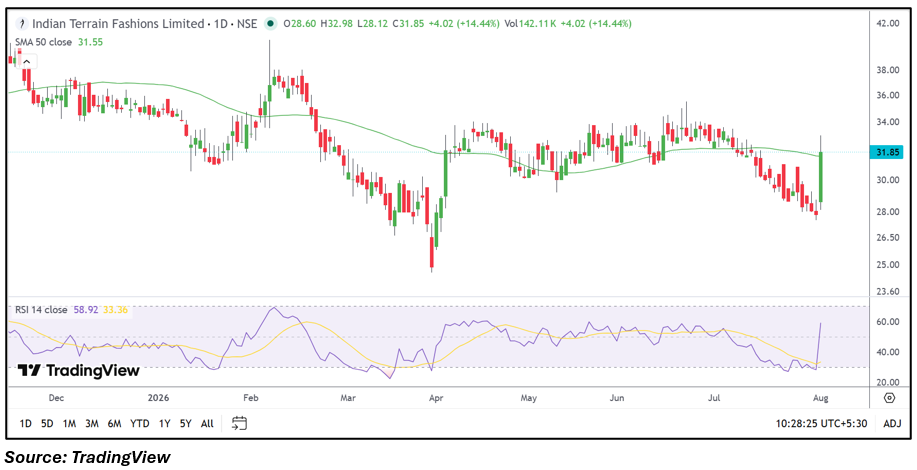Click the H32.98 high value in the header
This screenshot has width=917, height=470.
(x=338, y=24)
